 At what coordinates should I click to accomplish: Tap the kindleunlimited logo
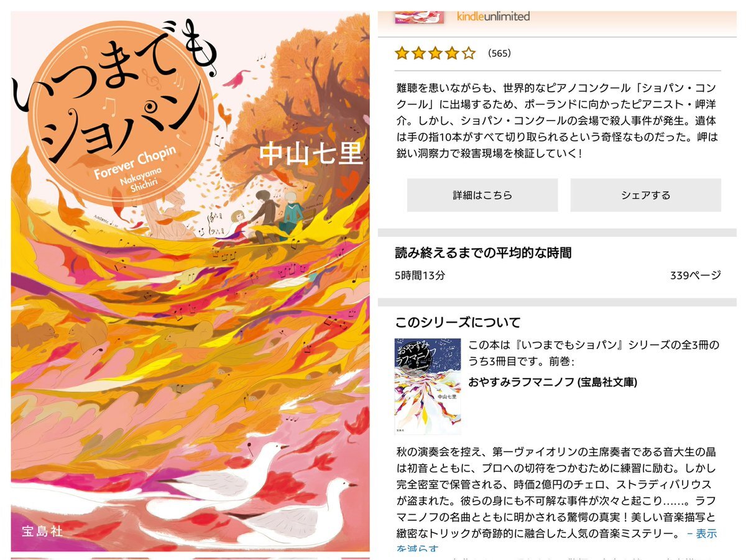[494, 16]
